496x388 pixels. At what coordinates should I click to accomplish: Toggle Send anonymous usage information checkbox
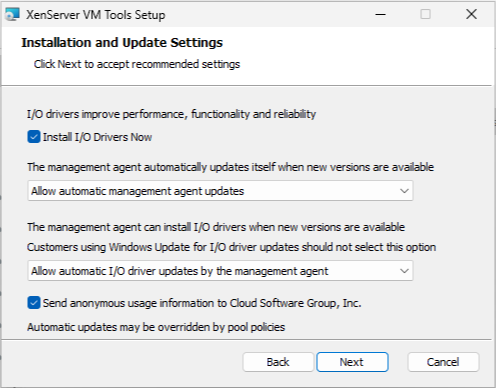point(34,303)
